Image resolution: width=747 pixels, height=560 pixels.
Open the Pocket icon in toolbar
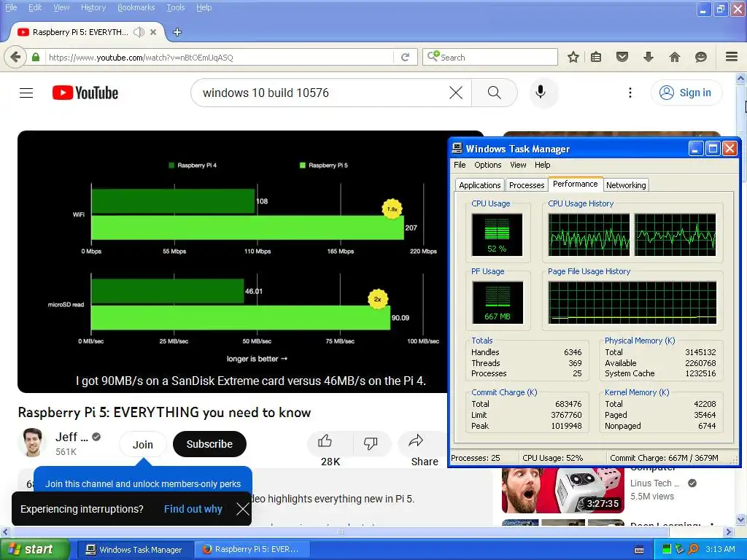(x=622, y=57)
